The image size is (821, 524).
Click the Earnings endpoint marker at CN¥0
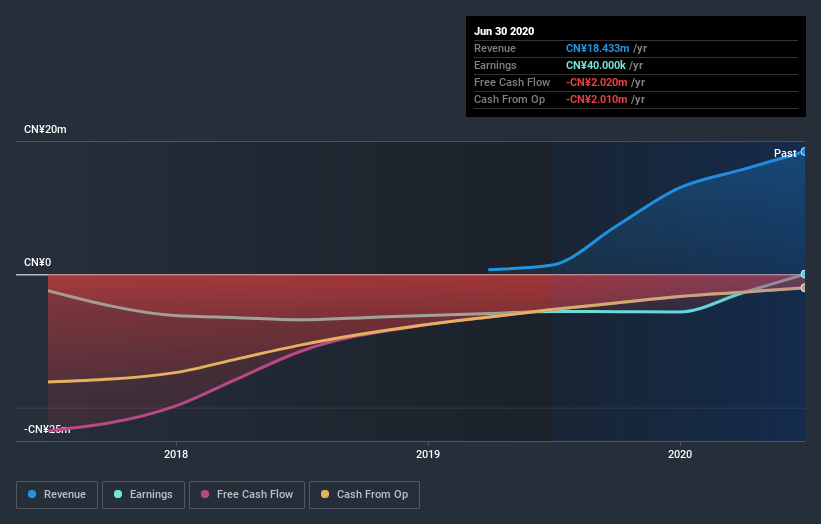click(x=804, y=274)
